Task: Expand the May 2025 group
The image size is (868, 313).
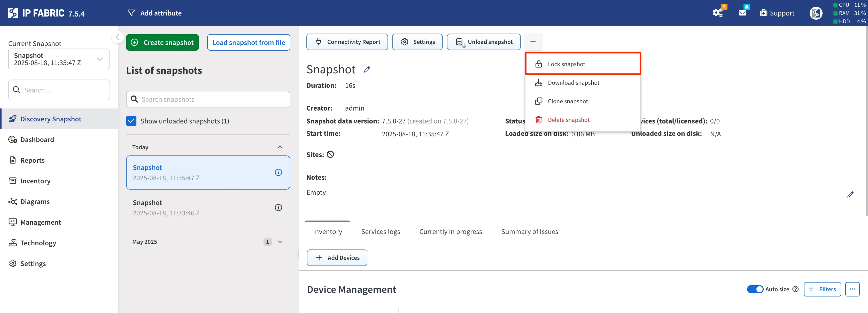Action: (x=280, y=241)
